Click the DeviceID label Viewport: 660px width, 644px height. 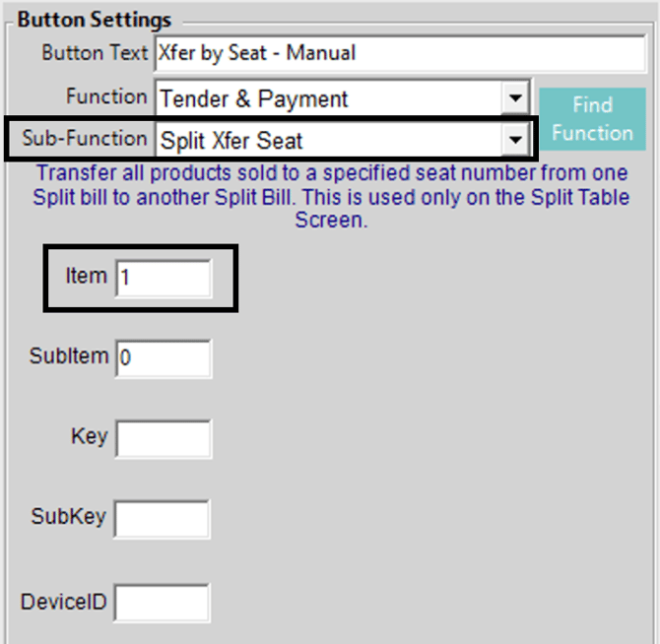point(64,599)
